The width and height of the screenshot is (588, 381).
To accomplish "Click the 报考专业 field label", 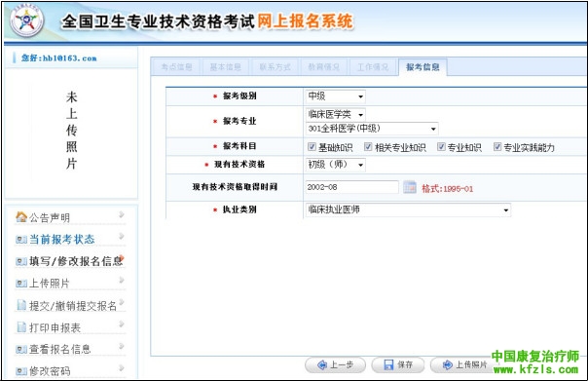I will click(239, 121).
